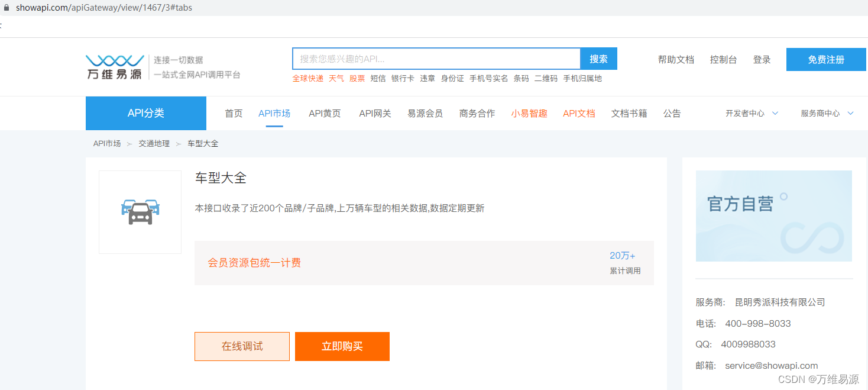Select the 股票 hot keyword
Image resolution: width=868 pixels, height=390 pixels.
tap(357, 78)
